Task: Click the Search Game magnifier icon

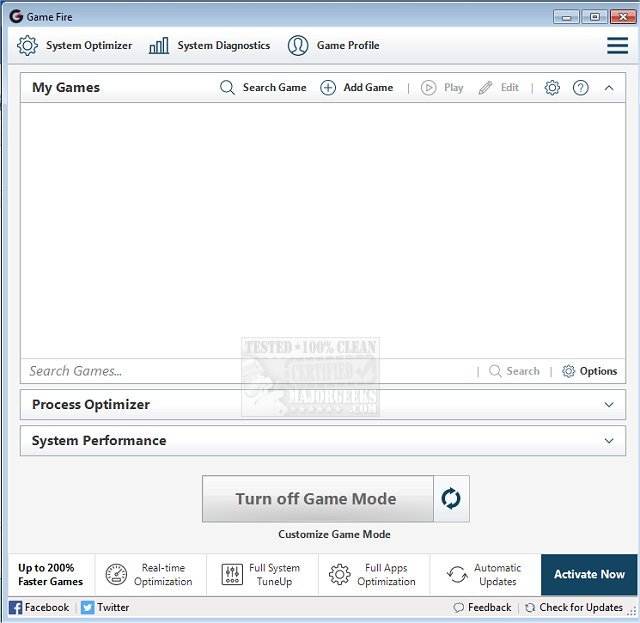Action: pyautogui.click(x=228, y=88)
